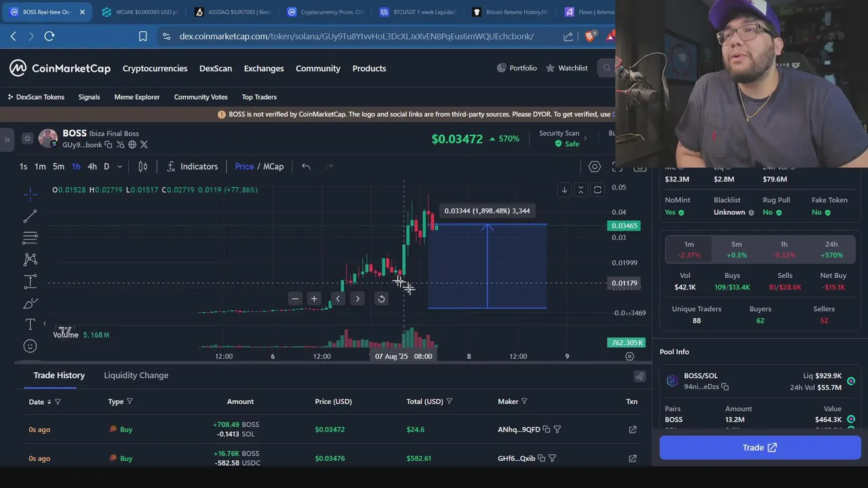The height and width of the screenshot is (488, 868).
Task: Copy the 94ni...eDzs pool address
Action: click(x=725, y=386)
